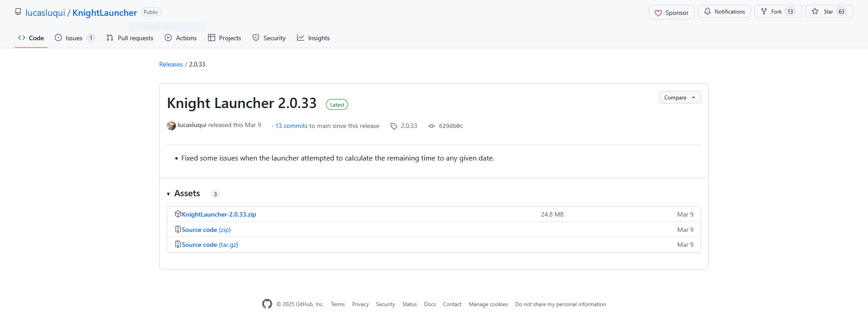868x326 pixels.
Task: View the Insights tab
Action: 313,38
